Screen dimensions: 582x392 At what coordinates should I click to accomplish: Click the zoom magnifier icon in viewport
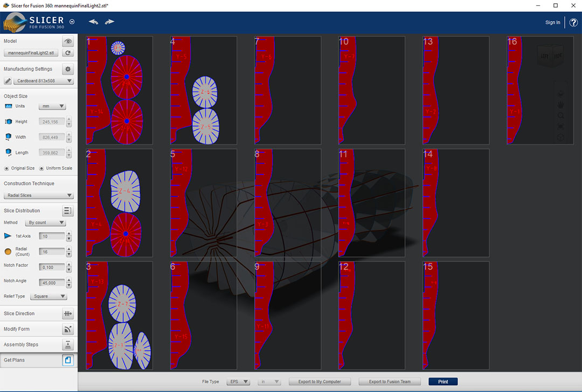(x=560, y=116)
